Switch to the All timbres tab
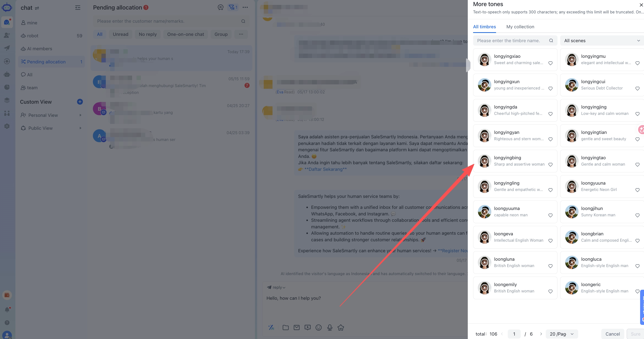644x339 pixels. pos(484,27)
